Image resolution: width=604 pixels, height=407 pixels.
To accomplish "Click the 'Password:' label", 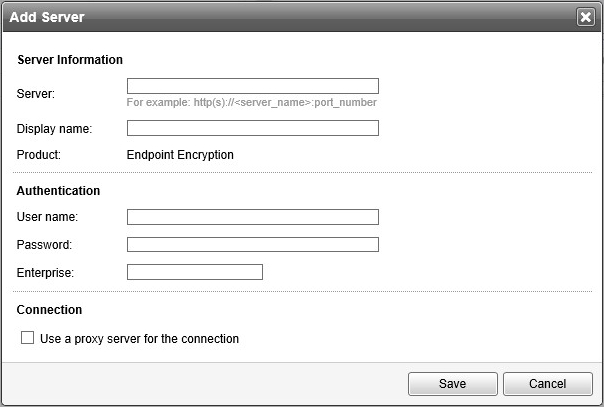I will point(45,245).
